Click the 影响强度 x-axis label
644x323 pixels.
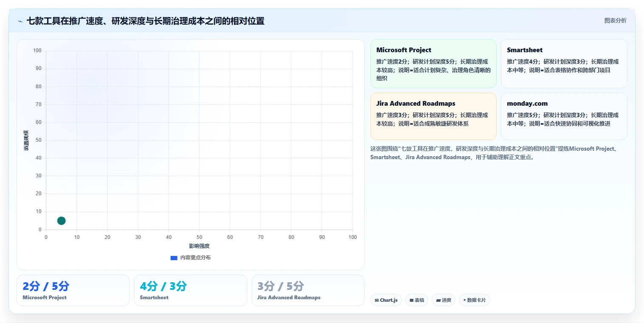point(199,246)
